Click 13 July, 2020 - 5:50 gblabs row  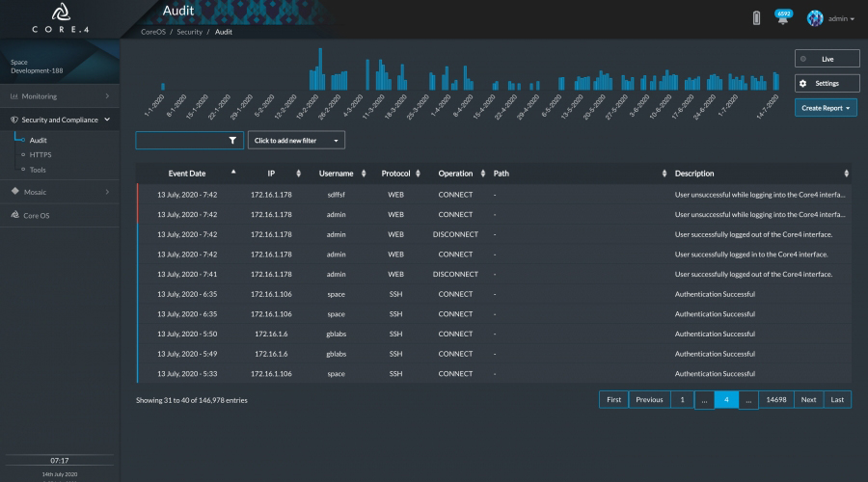495,335
